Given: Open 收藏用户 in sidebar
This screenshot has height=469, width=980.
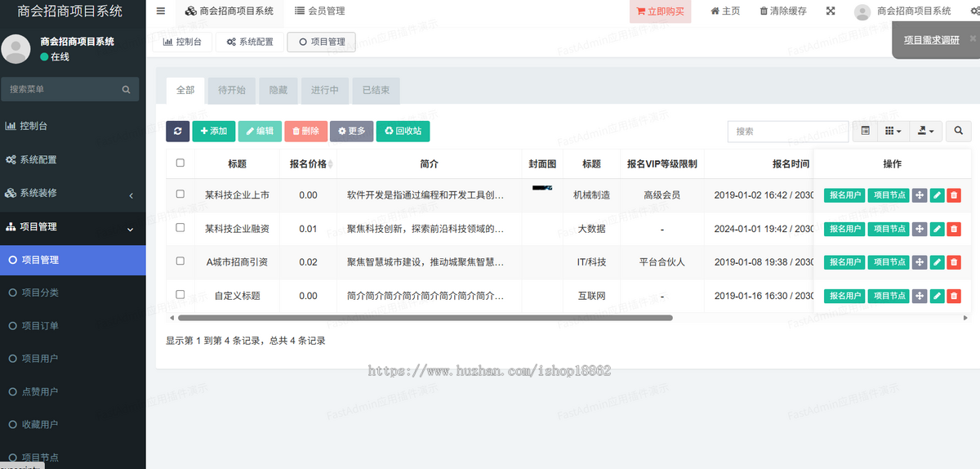Looking at the screenshot, I should (73, 424).
